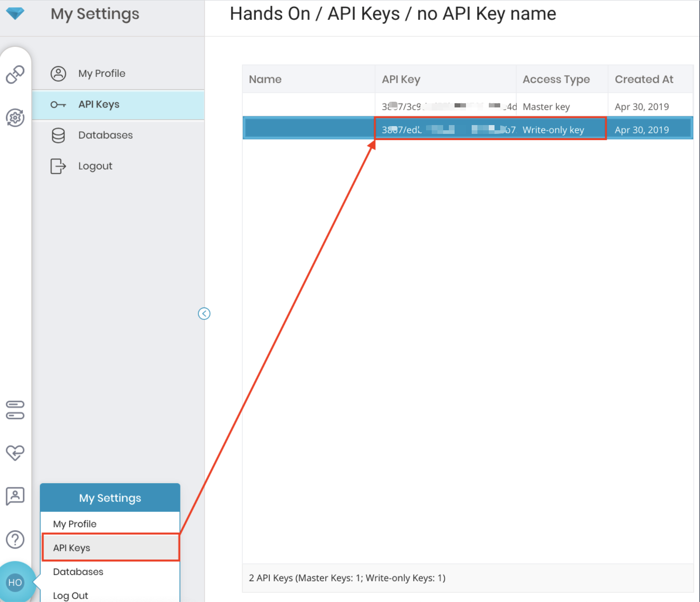The width and height of the screenshot is (700, 602).
Task: Click the heart with arrow icon
Action: 15,453
